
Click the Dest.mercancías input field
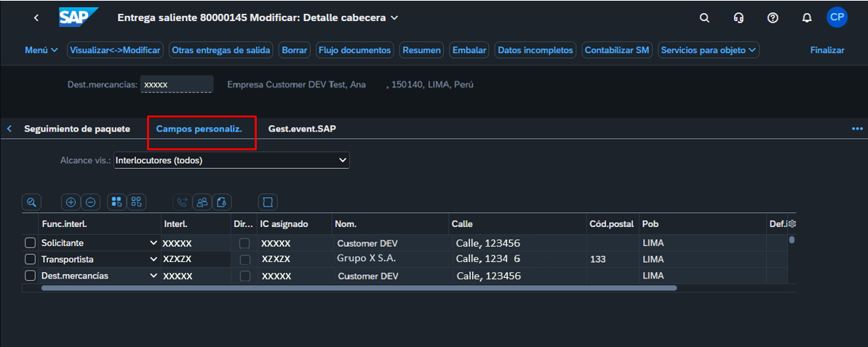pyautogui.click(x=176, y=84)
